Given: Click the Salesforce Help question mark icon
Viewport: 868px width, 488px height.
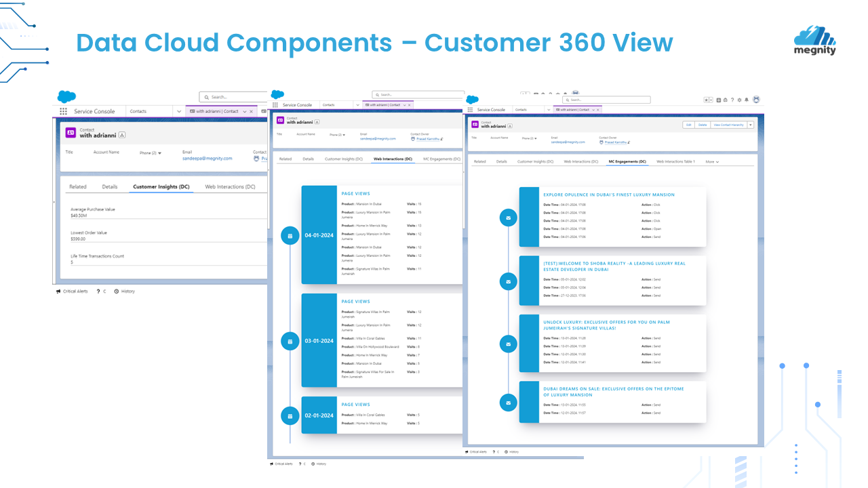Looking at the screenshot, I should [x=732, y=99].
